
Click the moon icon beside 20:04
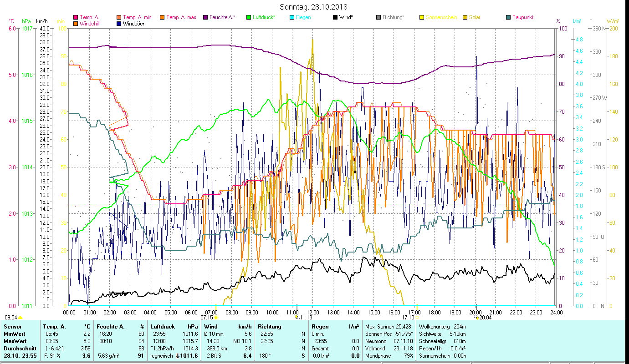pos(477,318)
